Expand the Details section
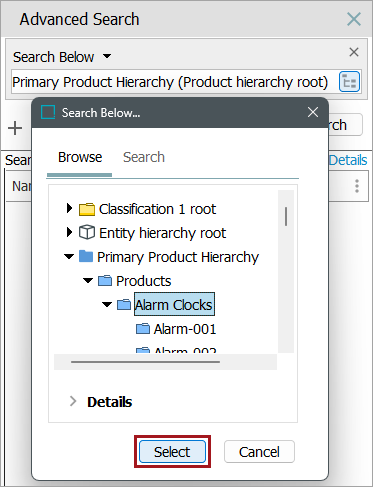The width and height of the screenshot is (373, 487). 73,401
